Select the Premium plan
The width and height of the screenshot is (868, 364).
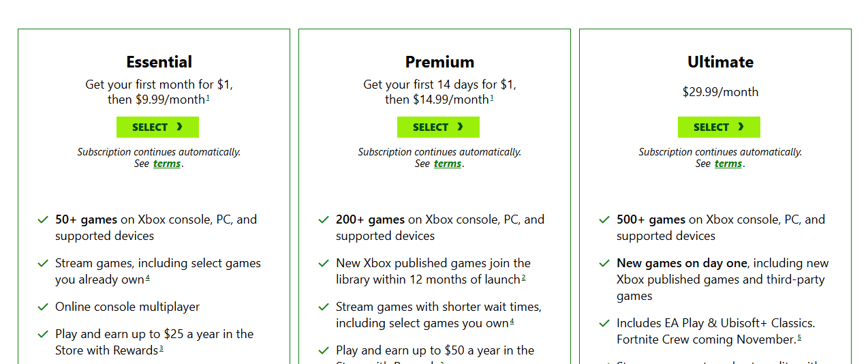[438, 127]
